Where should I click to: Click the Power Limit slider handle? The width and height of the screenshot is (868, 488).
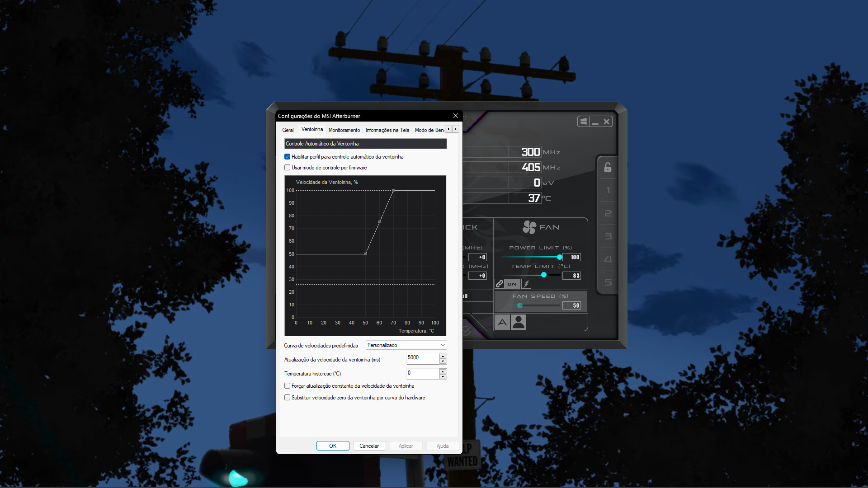560,257
